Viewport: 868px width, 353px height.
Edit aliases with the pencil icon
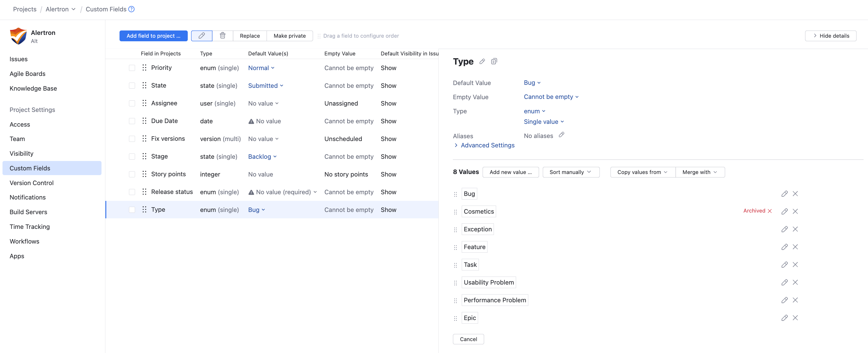pos(561,135)
